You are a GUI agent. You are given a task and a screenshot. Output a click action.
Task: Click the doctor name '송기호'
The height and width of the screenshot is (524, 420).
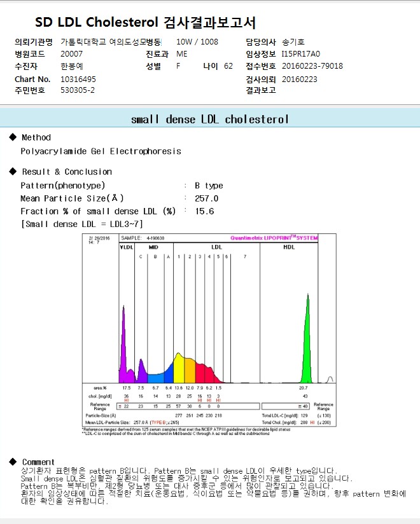tap(293, 42)
